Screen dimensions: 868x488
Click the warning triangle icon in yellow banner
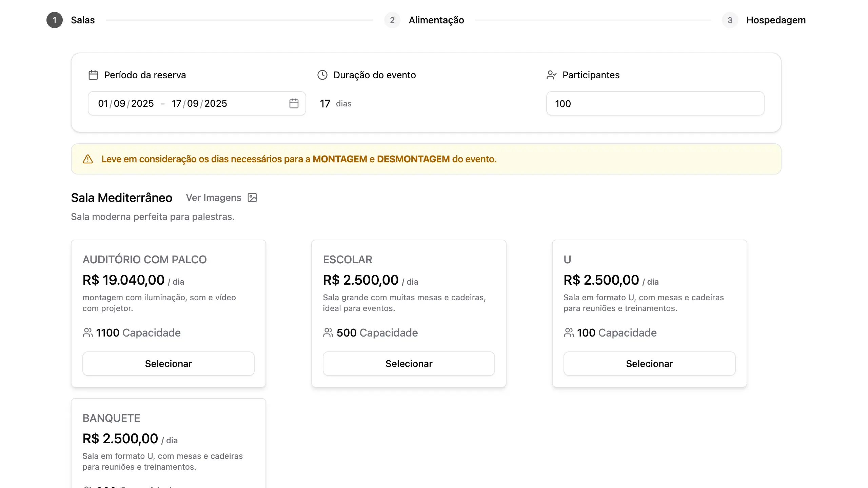pos(88,159)
